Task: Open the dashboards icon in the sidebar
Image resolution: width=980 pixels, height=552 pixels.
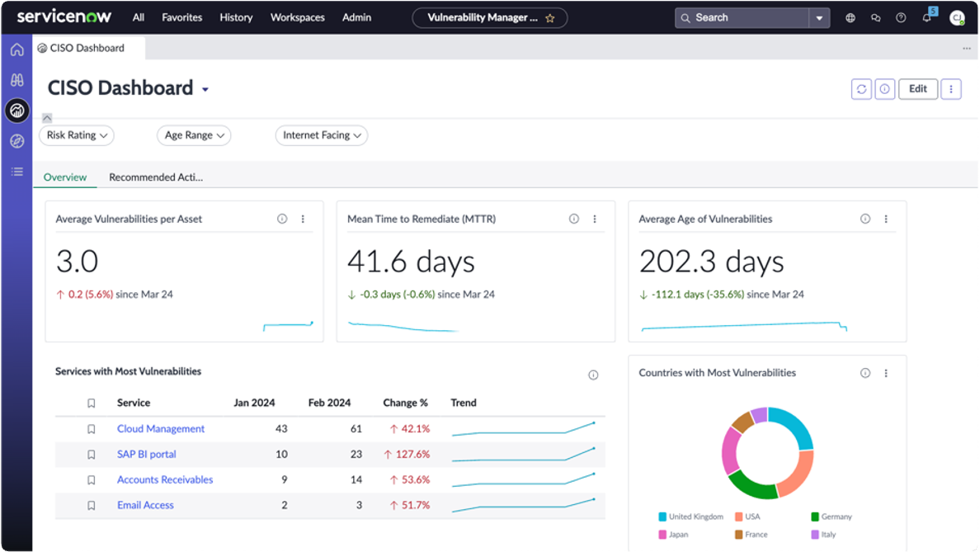Action: pyautogui.click(x=16, y=111)
